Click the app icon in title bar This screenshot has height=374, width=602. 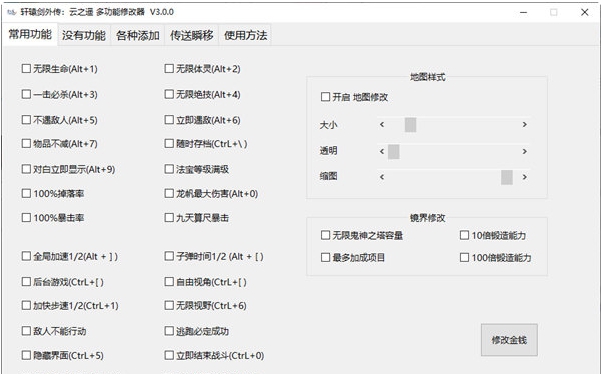(12, 12)
